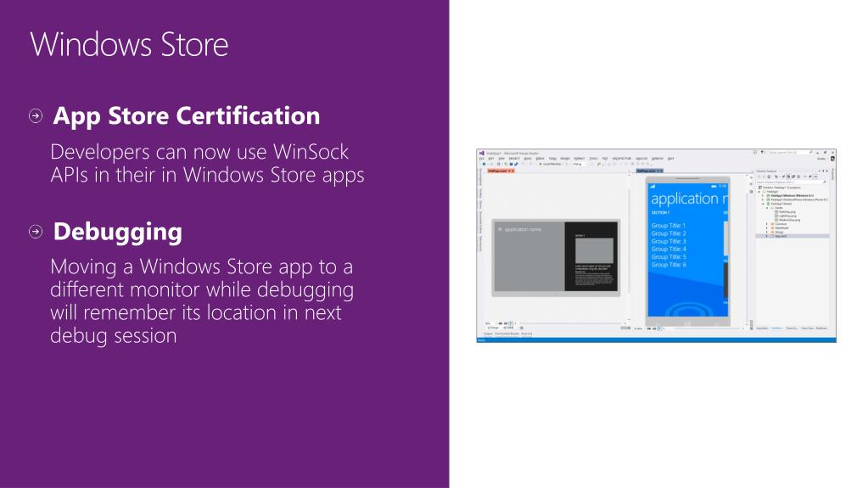Image resolution: width=868 pixels, height=488 pixels.
Task: Switch to the Class View tab
Action: tap(807, 328)
